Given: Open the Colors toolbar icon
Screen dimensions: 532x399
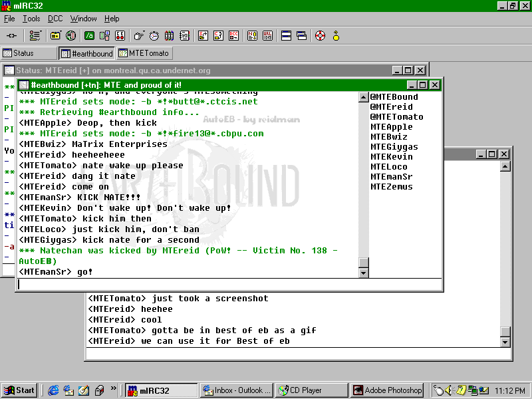Looking at the screenshot, I should (169, 36).
